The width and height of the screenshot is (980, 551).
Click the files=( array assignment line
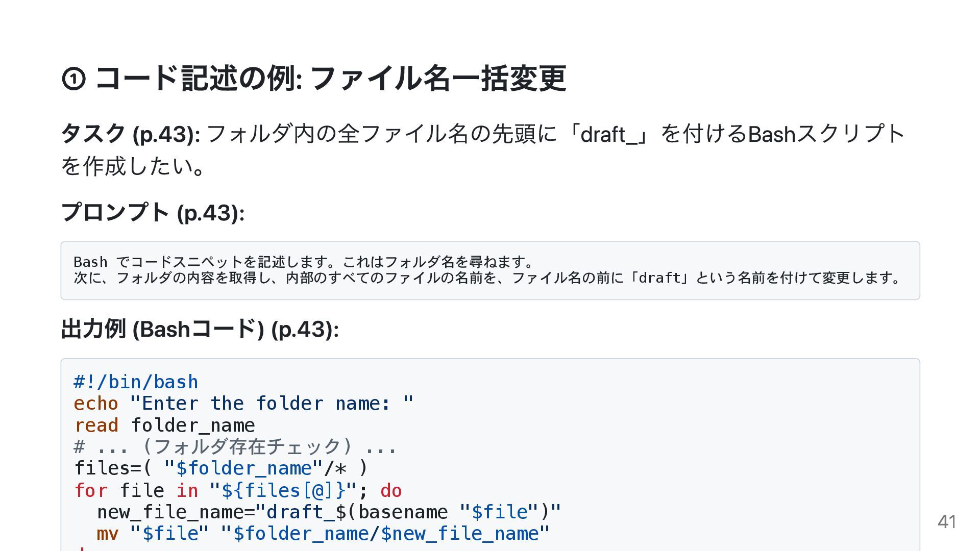[x=220, y=468]
